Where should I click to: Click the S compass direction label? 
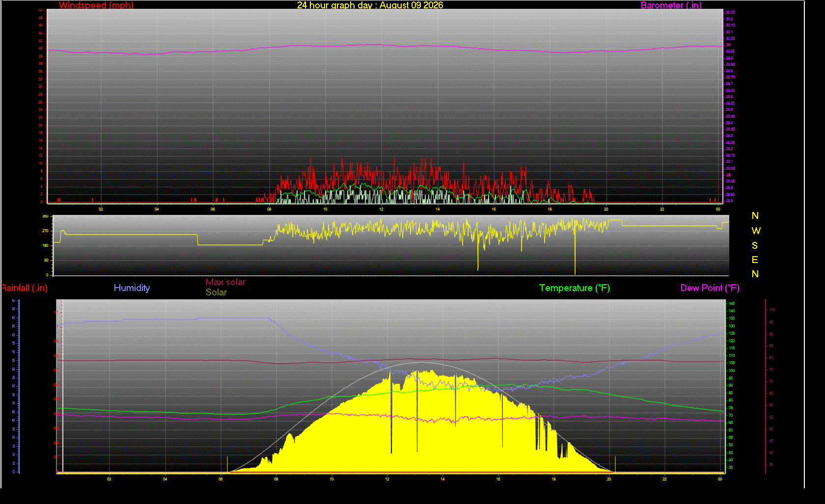tap(755, 245)
